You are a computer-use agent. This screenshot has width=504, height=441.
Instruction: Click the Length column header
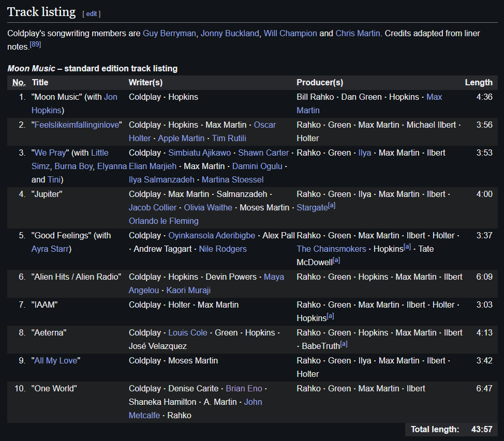479,83
